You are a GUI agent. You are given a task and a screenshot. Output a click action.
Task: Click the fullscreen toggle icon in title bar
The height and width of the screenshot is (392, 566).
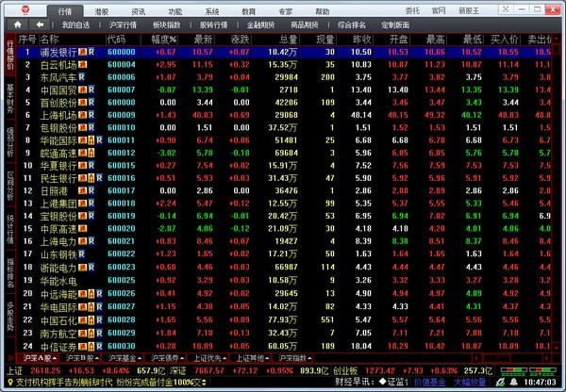tap(506, 9)
